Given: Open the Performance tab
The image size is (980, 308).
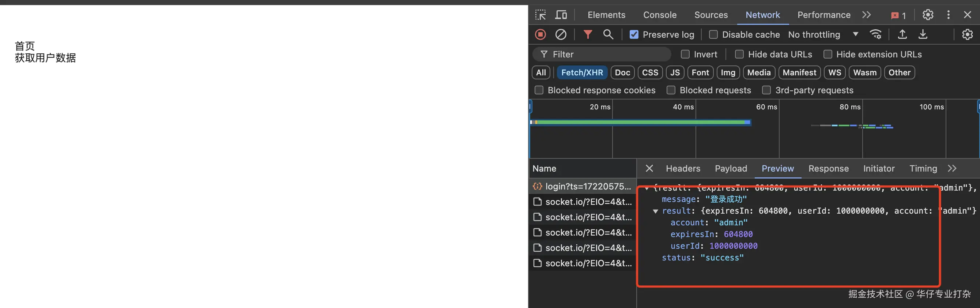Looking at the screenshot, I should [x=823, y=15].
